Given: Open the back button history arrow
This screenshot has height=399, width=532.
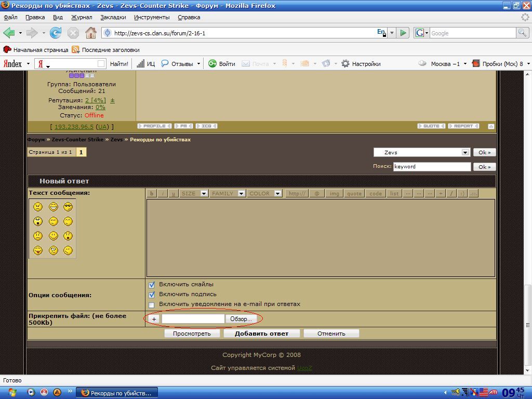Looking at the screenshot, I should pyautogui.click(x=20, y=33).
